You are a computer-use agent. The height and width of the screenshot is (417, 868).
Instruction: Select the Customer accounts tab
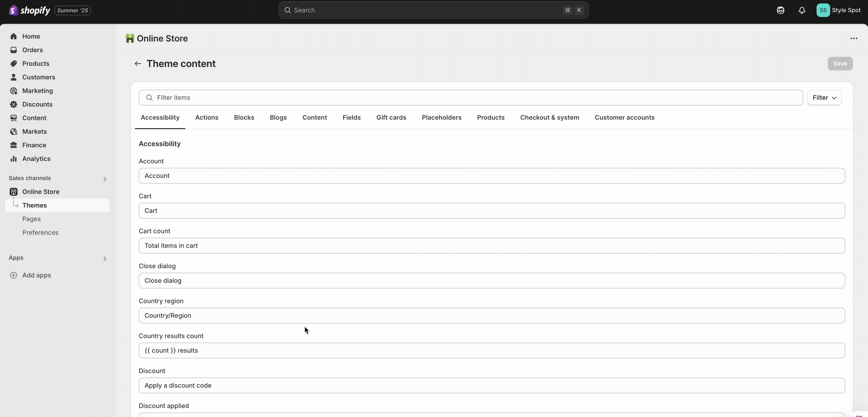624,117
